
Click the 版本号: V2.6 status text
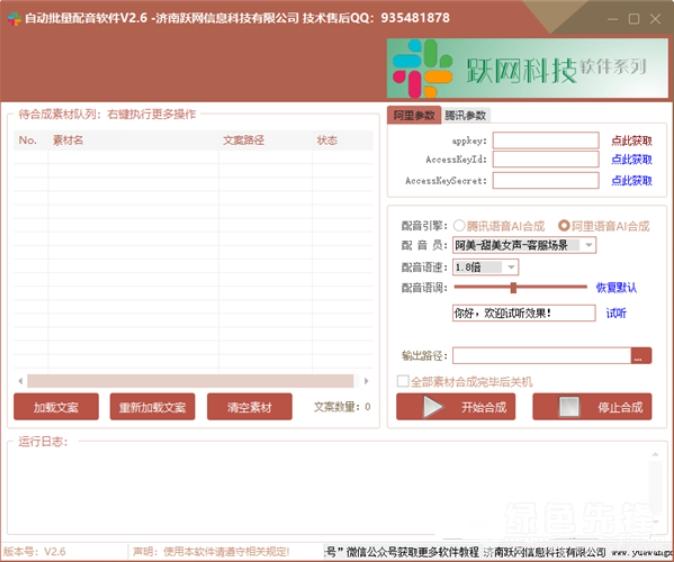click(35, 552)
